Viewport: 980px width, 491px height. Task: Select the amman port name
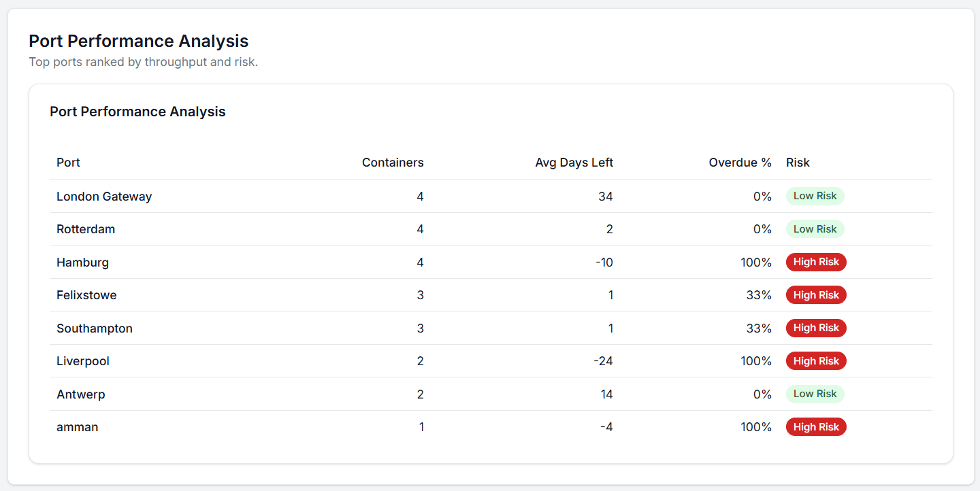click(x=77, y=426)
